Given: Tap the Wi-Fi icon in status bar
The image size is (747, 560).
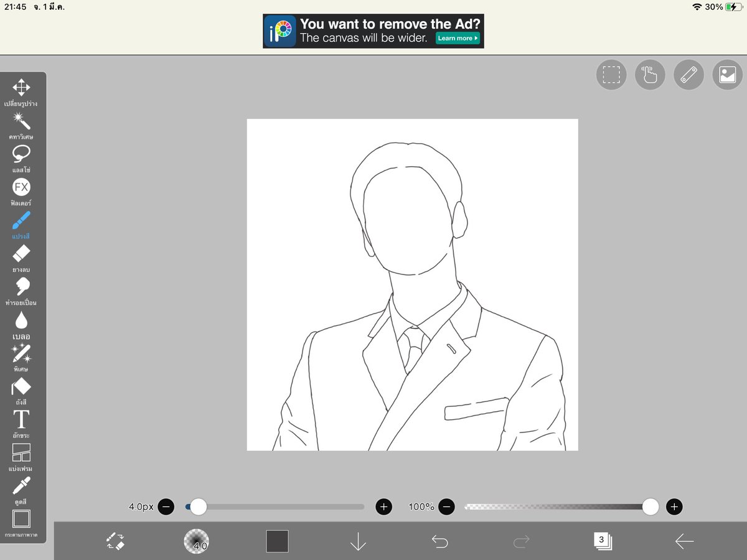Looking at the screenshot, I should click(697, 7).
